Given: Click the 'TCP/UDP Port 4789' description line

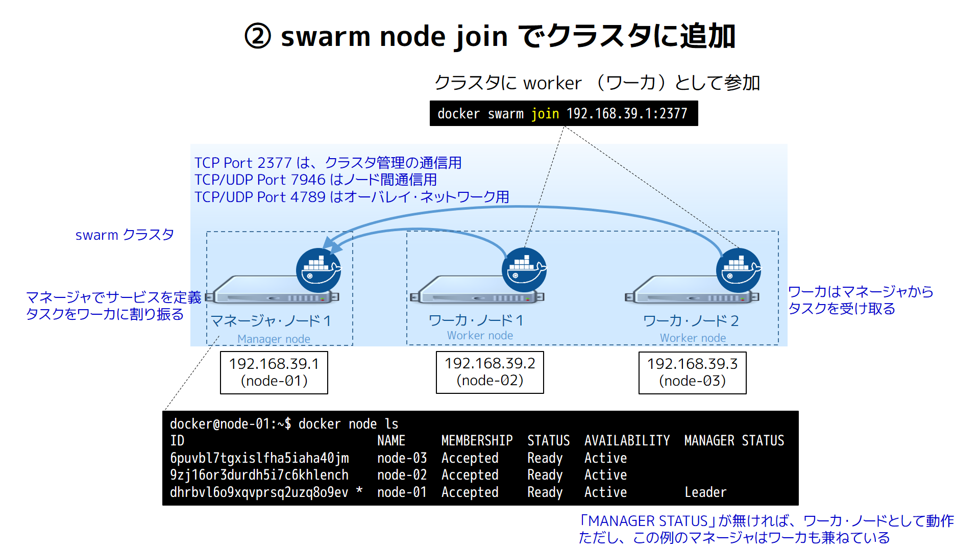Looking at the screenshot, I should pyautogui.click(x=352, y=196).
